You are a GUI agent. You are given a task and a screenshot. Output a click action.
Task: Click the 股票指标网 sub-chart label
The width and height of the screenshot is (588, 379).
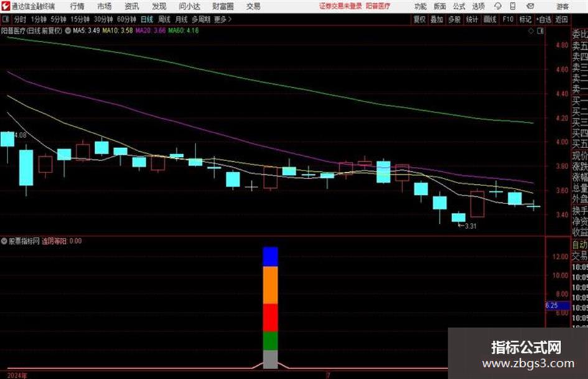[24, 241]
